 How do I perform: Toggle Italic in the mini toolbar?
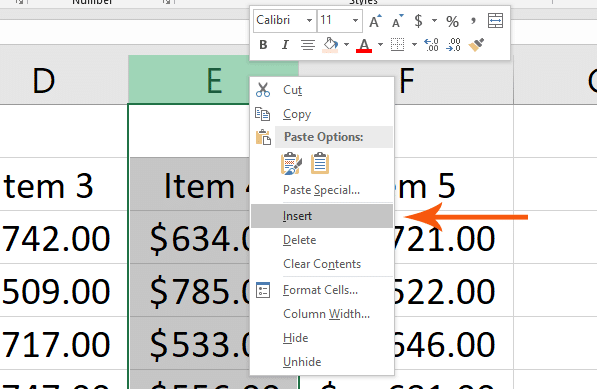tap(285, 45)
